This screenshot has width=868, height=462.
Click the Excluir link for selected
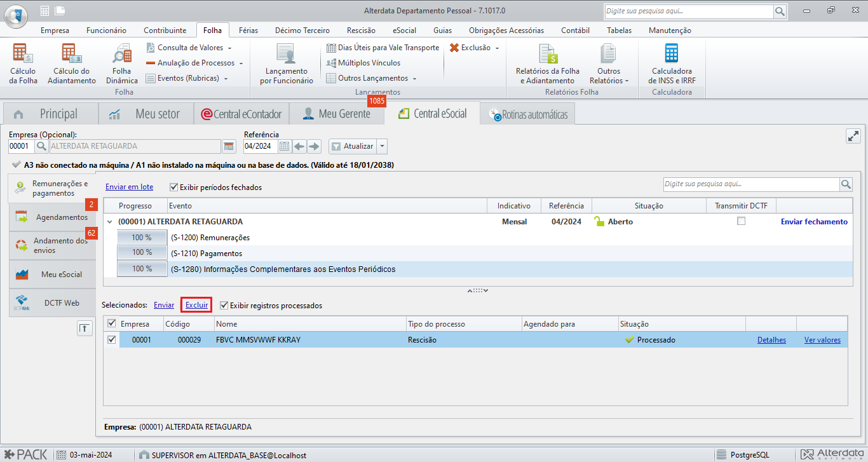[196, 305]
